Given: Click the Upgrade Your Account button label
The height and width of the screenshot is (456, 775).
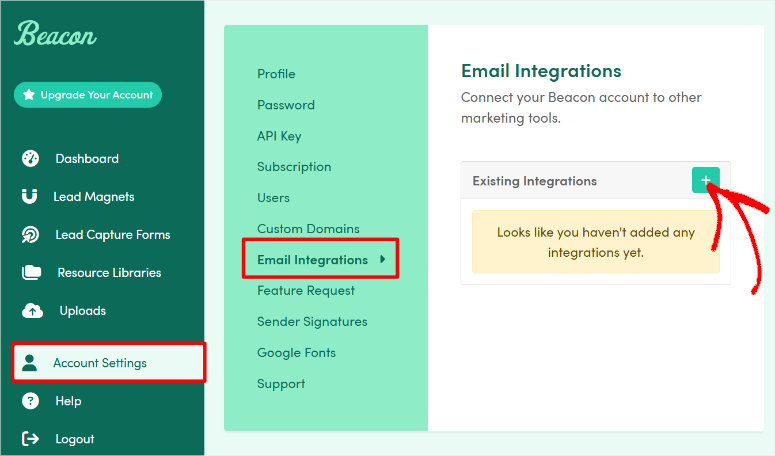Looking at the screenshot, I should [97, 95].
